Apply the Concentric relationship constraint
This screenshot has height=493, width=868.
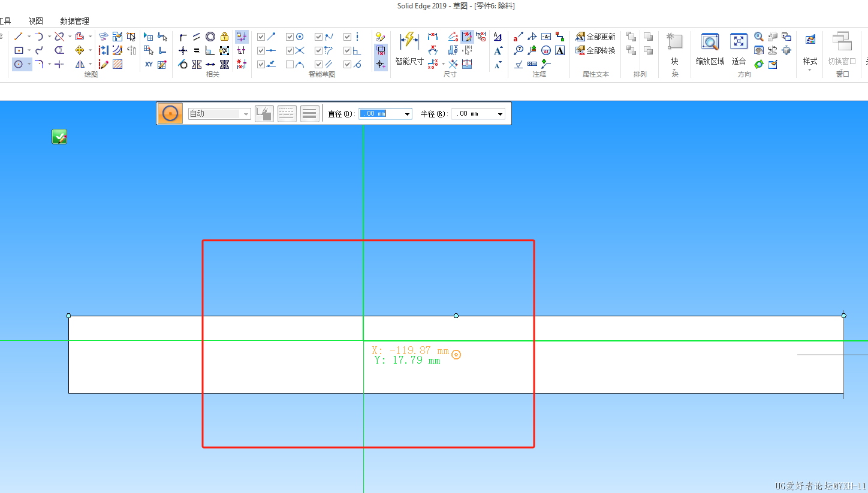pyautogui.click(x=210, y=37)
